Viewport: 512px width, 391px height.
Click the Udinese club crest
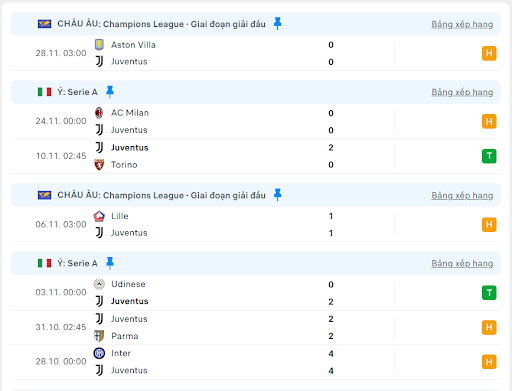click(99, 284)
